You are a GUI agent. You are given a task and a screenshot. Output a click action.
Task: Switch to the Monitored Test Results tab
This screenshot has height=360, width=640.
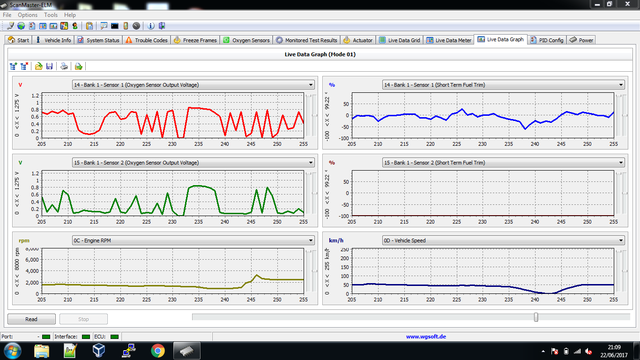coord(307,40)
